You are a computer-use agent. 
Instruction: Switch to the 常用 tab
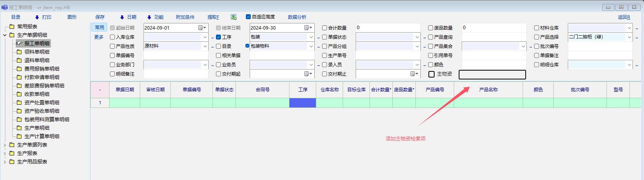[x=99, y=28]
